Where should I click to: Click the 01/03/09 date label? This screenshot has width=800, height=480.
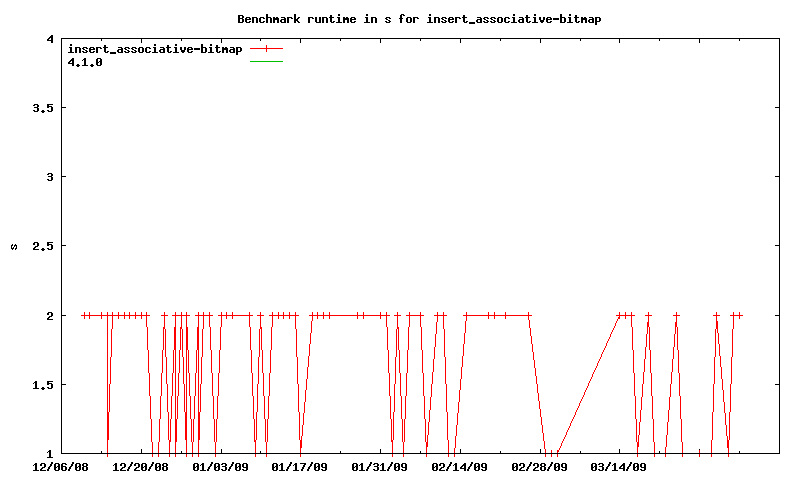[220, 466]
